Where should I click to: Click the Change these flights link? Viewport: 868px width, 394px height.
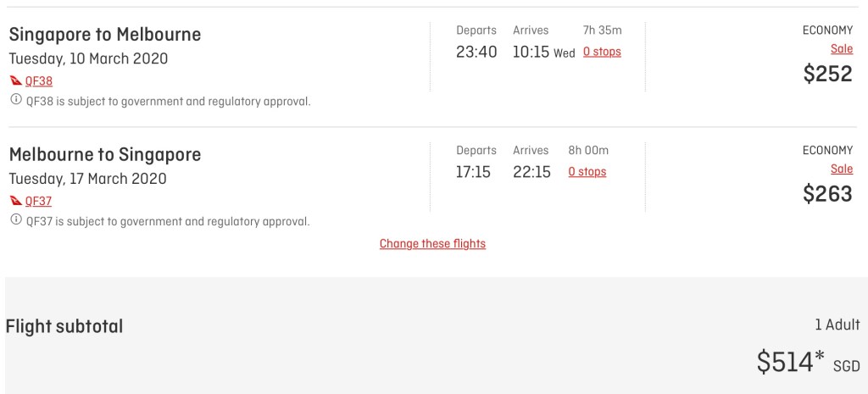[x=432, y=244]
